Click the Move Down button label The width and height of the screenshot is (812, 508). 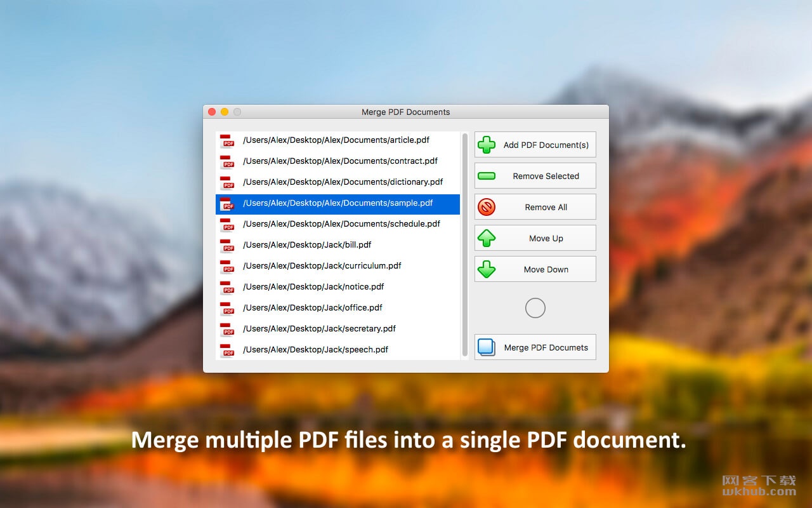click(x=546, y=269)
